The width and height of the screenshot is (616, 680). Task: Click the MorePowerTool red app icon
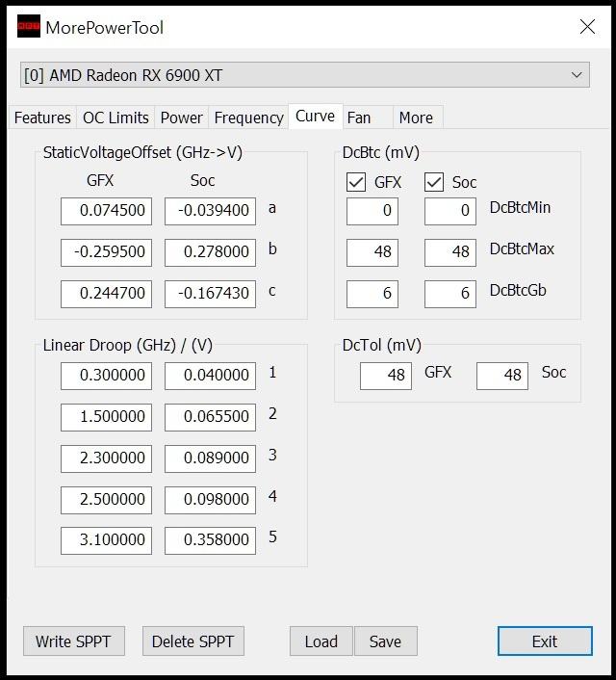point(29,26)
